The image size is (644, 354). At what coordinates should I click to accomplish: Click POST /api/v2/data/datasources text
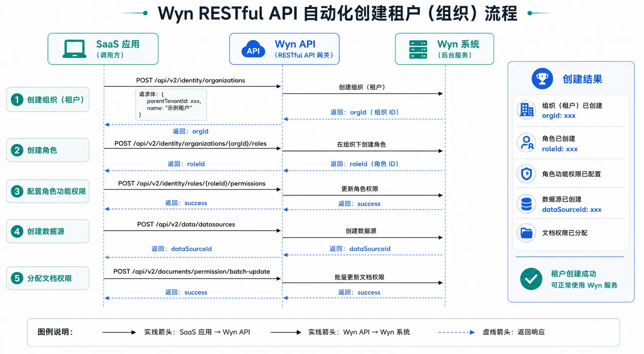[186, 224]
